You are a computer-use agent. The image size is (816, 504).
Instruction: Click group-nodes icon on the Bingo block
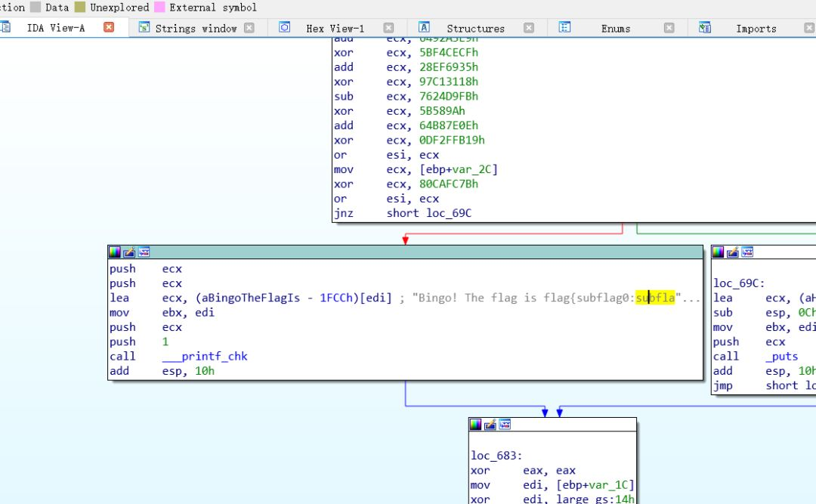tap(144, 252)
